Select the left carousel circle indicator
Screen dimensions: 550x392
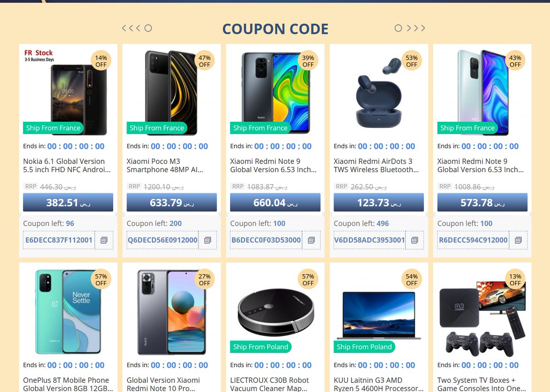[x=148, y=28]
